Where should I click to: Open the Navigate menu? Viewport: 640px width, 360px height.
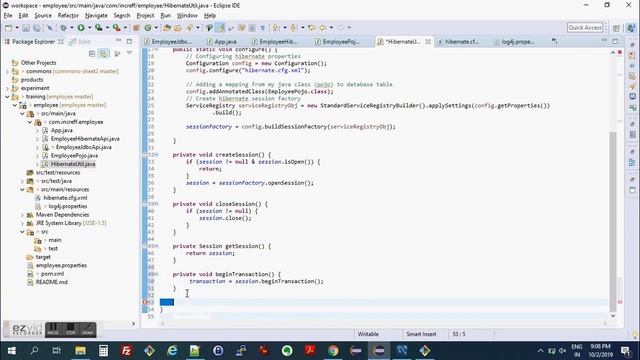pyautogui.click(x=96, y=16)
